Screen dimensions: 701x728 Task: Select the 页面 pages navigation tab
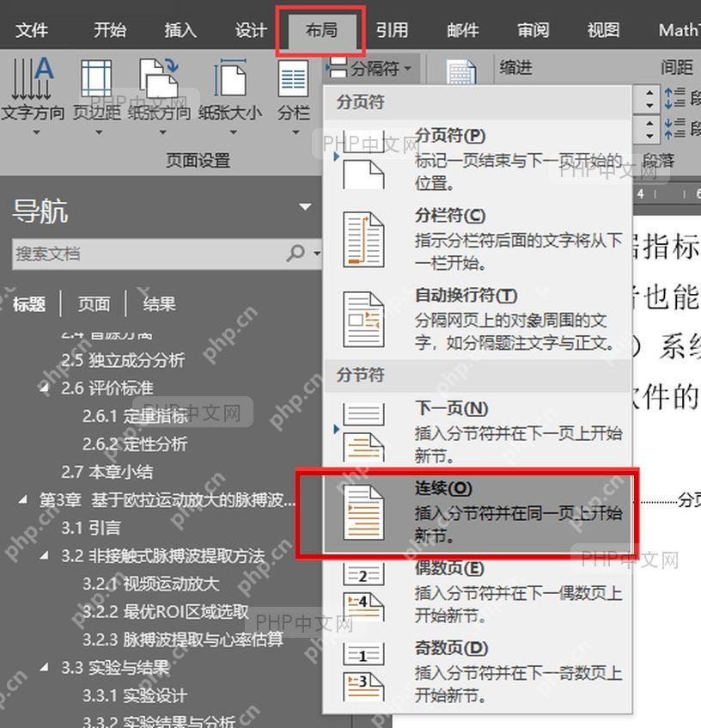[94, 304]
